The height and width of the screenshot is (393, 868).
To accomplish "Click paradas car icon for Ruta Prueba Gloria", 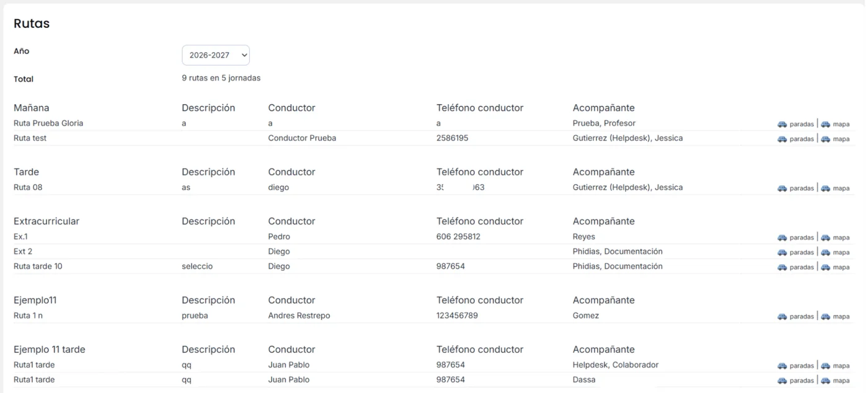I will (782, 124).
